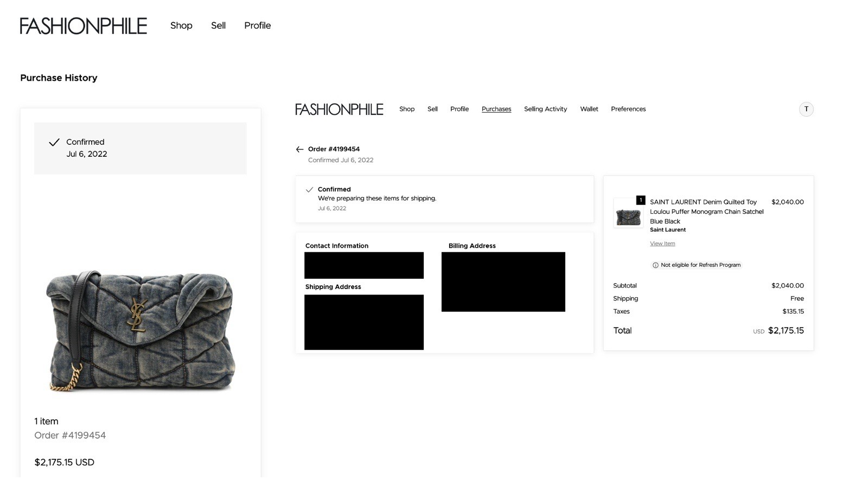Select the SAINT LAURENT Denim Quilted Toy item title

tap(706, 212)
